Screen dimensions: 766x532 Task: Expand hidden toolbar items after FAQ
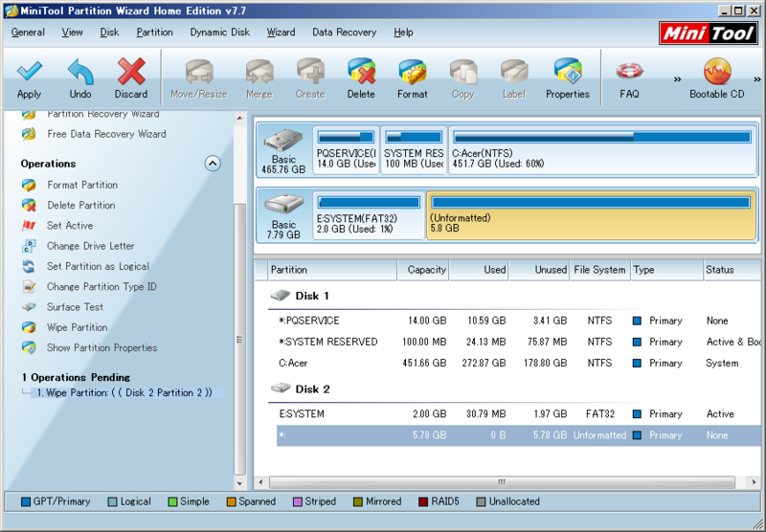tap(677, 79)
